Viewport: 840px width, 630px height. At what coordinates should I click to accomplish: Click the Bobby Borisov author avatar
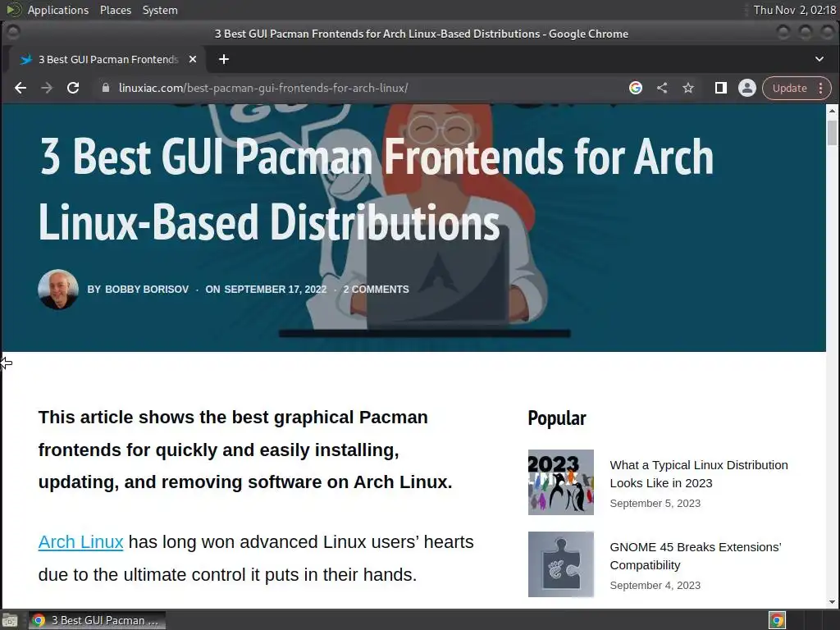58,290
